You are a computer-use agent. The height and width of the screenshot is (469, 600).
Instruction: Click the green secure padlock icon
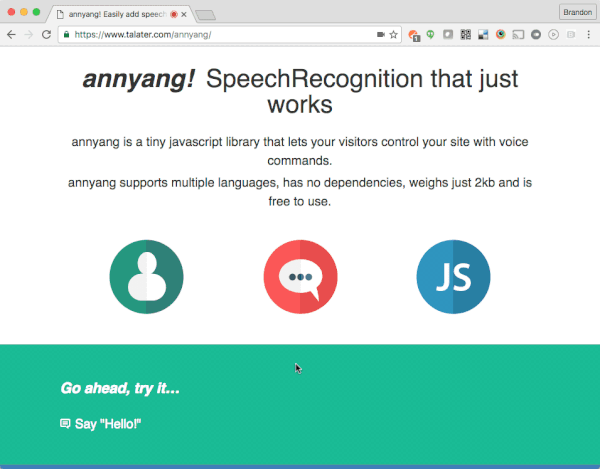pyautogui.click(x=67, y=35)
